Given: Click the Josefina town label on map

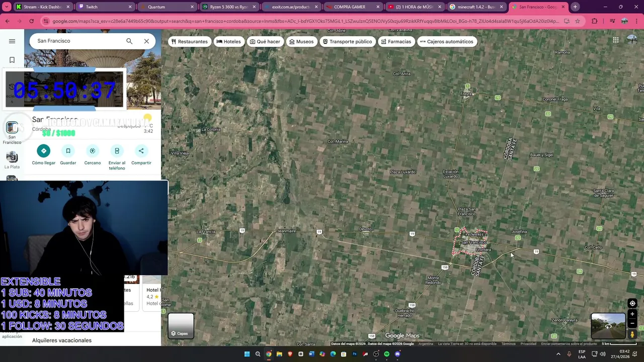Looking at the screenshot, I should (519, 232).
